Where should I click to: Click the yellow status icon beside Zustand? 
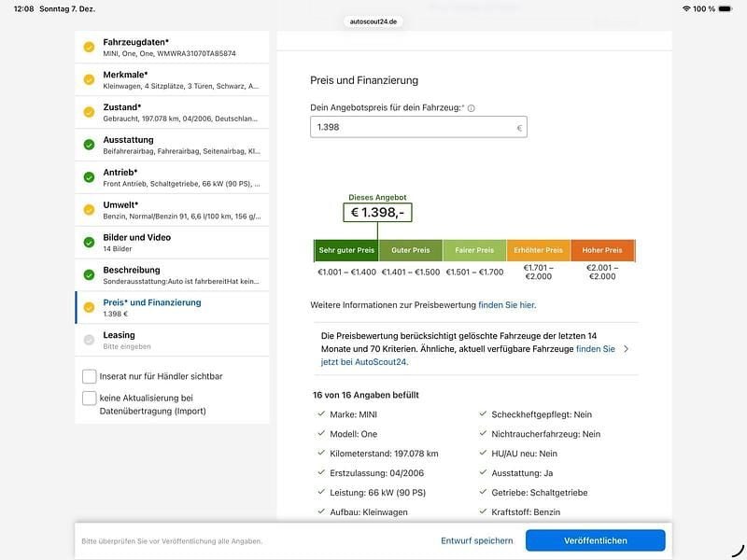pos(89,112)
